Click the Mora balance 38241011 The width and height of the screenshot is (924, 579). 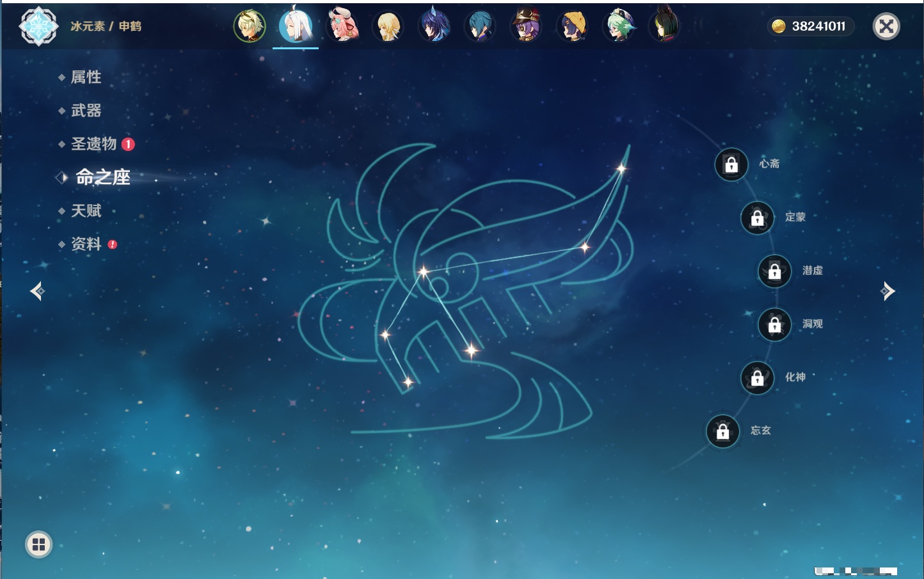click(818, 26)
